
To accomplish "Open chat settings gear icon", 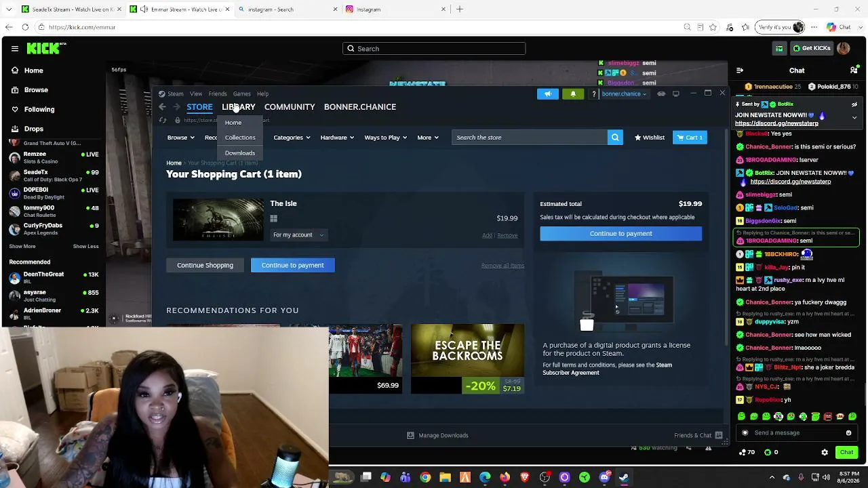I will pyautogui.click(x=825, y=452).
